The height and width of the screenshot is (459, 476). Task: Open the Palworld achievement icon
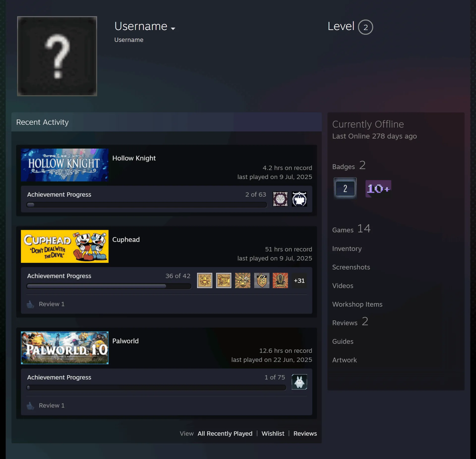pos(299,382)
